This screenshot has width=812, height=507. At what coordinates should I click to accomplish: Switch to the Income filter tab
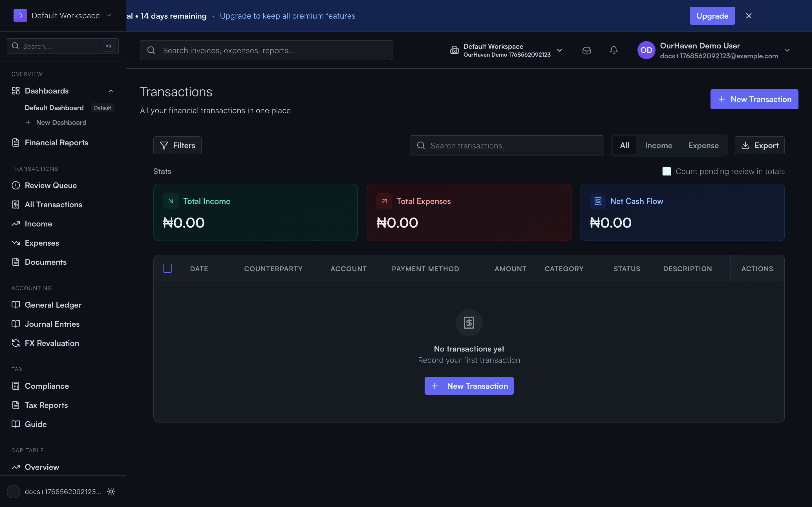[658, 145]
